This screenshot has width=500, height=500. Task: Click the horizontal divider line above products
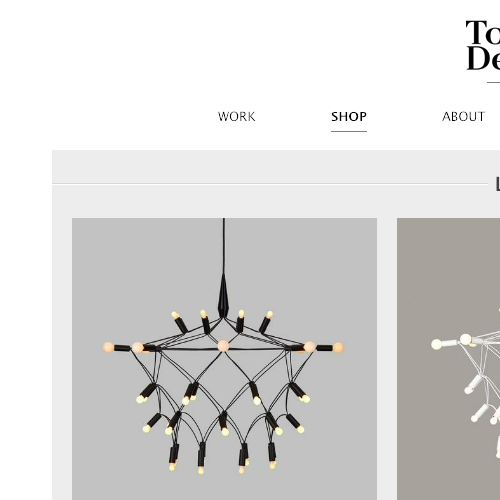(x=270, y=184)
